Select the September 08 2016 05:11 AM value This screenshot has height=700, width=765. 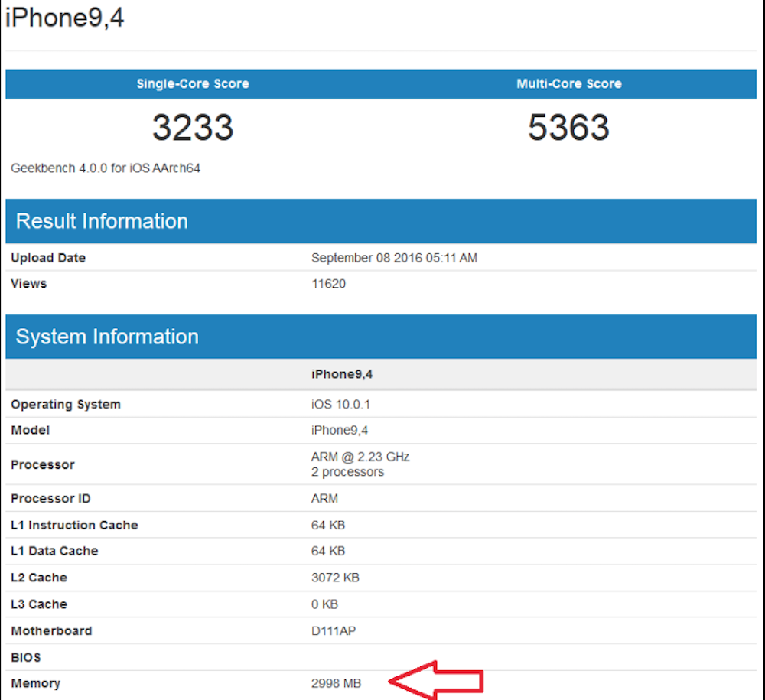point(394,258)
